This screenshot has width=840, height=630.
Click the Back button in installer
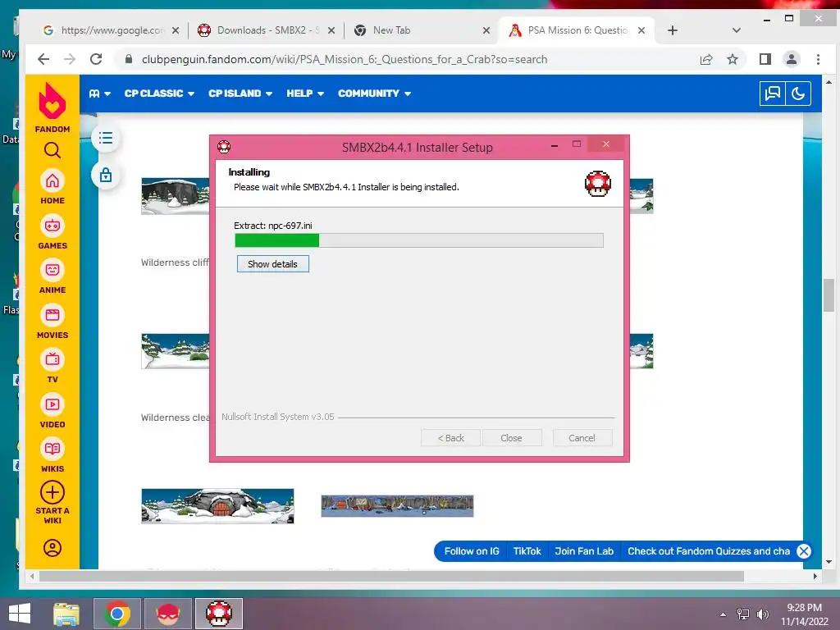450,438
